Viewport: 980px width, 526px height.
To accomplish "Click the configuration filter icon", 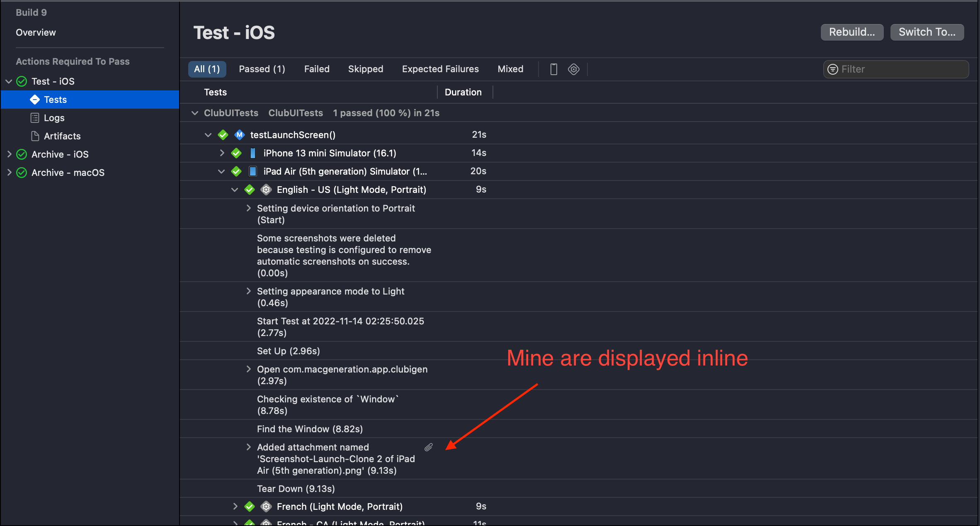I will 574,69.
